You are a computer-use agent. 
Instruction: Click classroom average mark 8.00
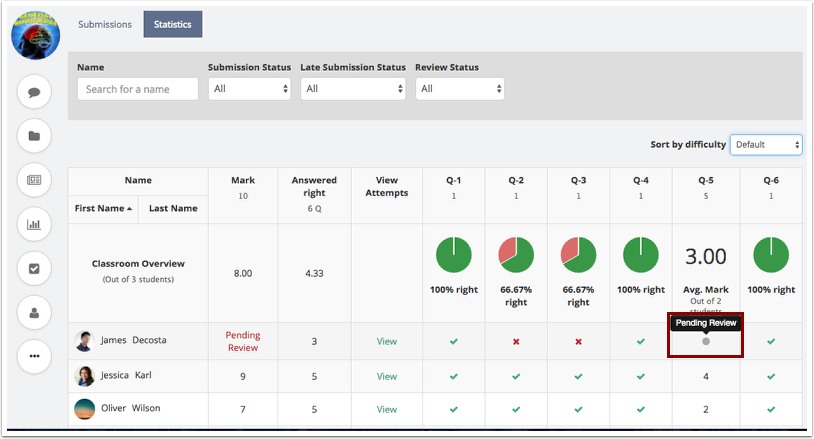pyautogui.click(x=243, y=273)
